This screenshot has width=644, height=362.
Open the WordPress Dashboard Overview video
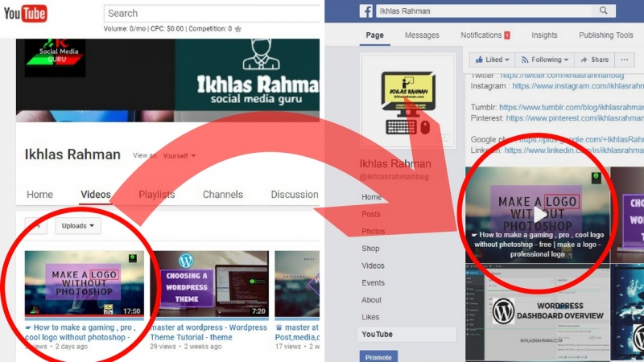click(x=538, y=313)
